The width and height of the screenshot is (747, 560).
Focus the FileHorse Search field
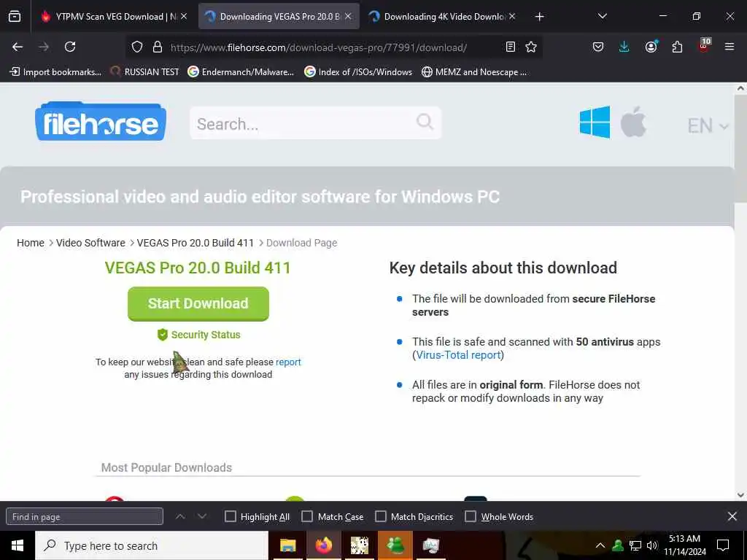point(315,123)
